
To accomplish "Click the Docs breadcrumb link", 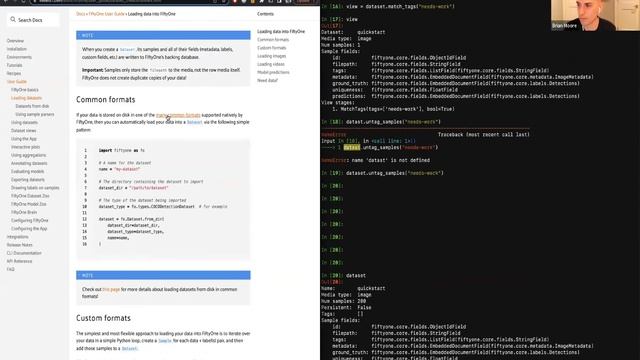I will [80, 14].
